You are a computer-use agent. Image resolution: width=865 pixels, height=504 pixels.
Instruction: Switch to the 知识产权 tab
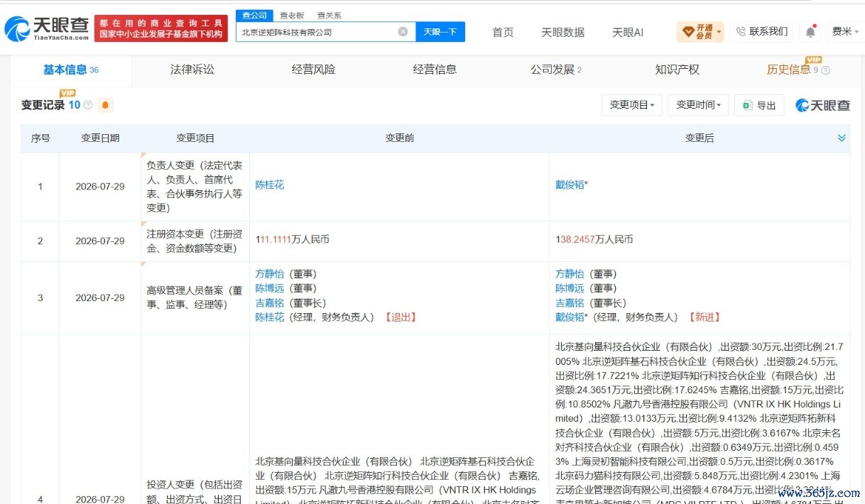677,70
